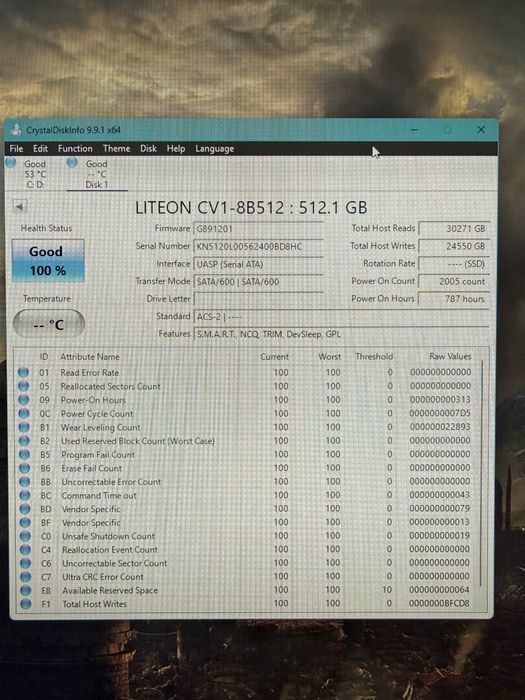The image size is (525, 700).
Task: Click the Health Status label
Action: tap(46, 228)
